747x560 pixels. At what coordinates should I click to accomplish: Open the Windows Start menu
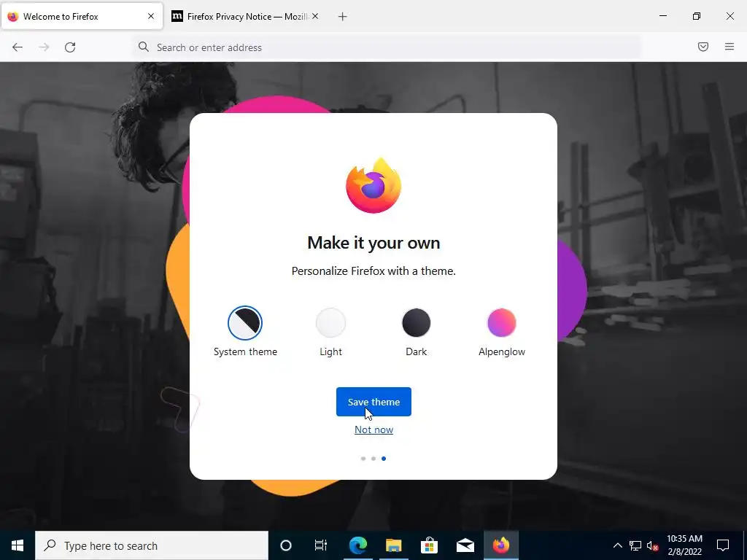tap(18, 545)
